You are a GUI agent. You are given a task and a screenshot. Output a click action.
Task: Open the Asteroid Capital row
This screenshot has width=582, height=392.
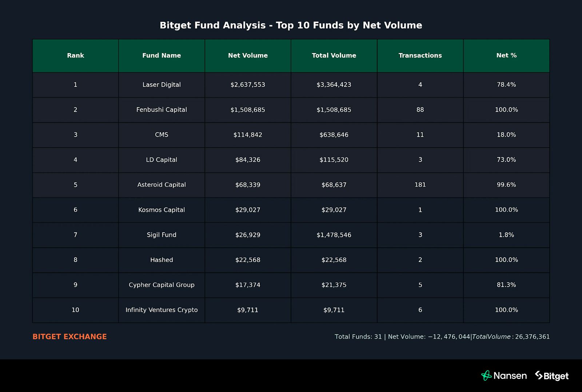pos(162,185)
